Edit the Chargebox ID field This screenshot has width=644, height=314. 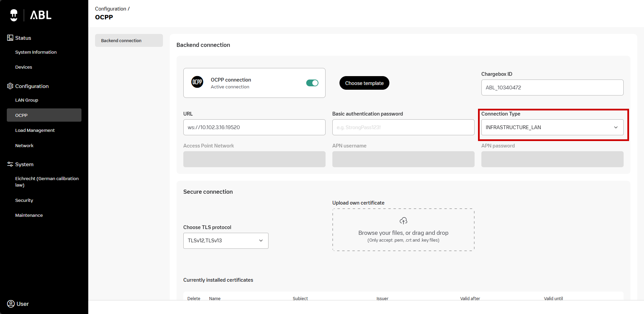[552, 88]
